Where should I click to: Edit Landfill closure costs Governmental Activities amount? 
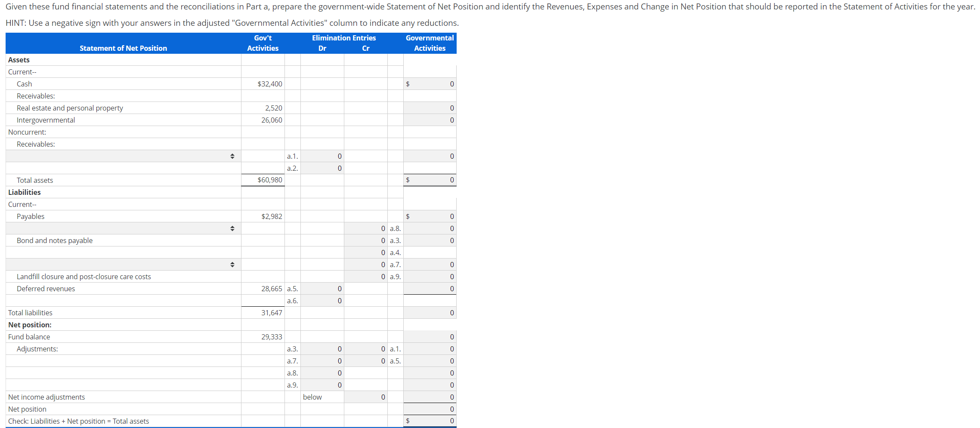(x=430, y=277)
